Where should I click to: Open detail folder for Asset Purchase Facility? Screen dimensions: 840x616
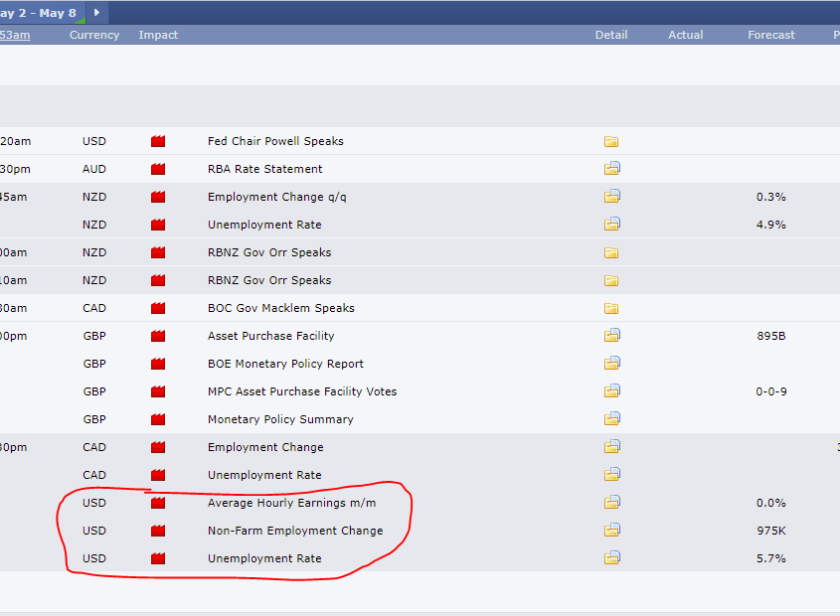611,336
